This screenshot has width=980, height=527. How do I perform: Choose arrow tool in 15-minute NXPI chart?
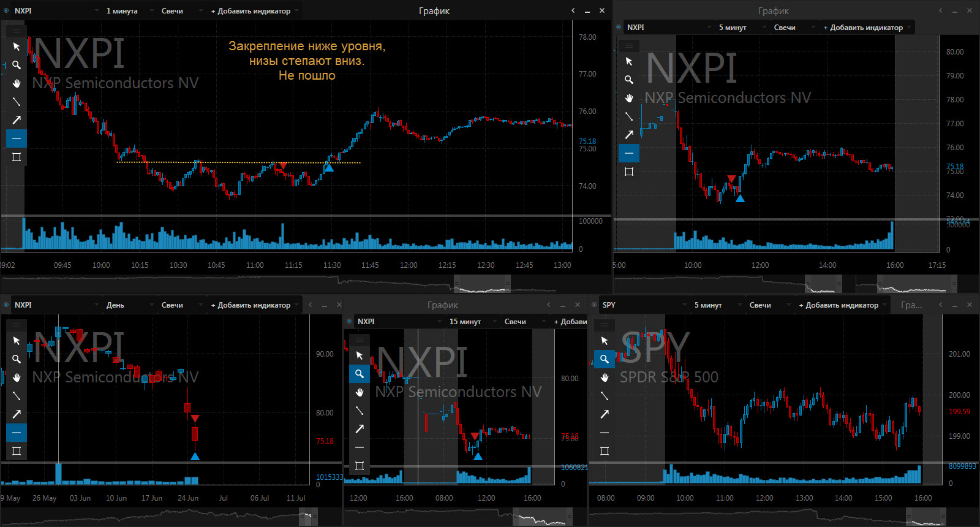pyautogui.click(x=360, y=429)
